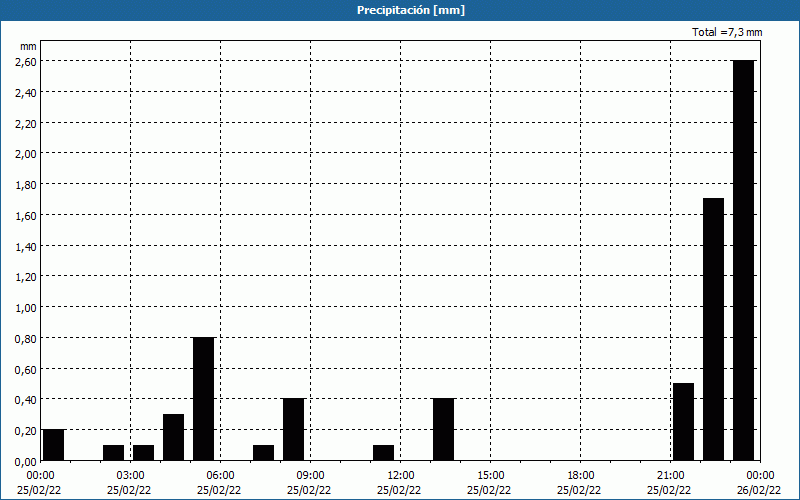The image size is (800, 500).
Task: Click the 0,30 mm bar at 04:00
Action: click(173, 437)
